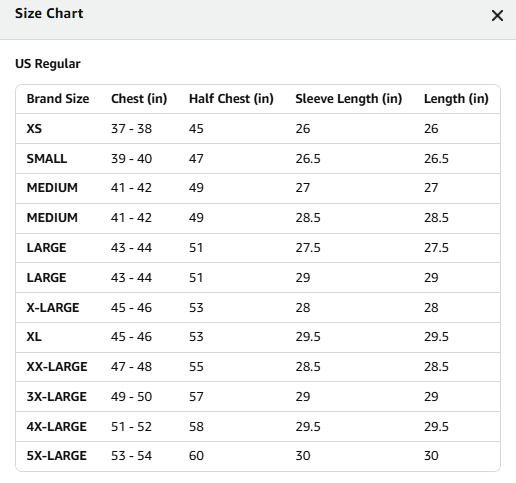The width and height of the screenshot is (516, 483).
Task: Click the 4X-LARGE row label
Action: 56,427
